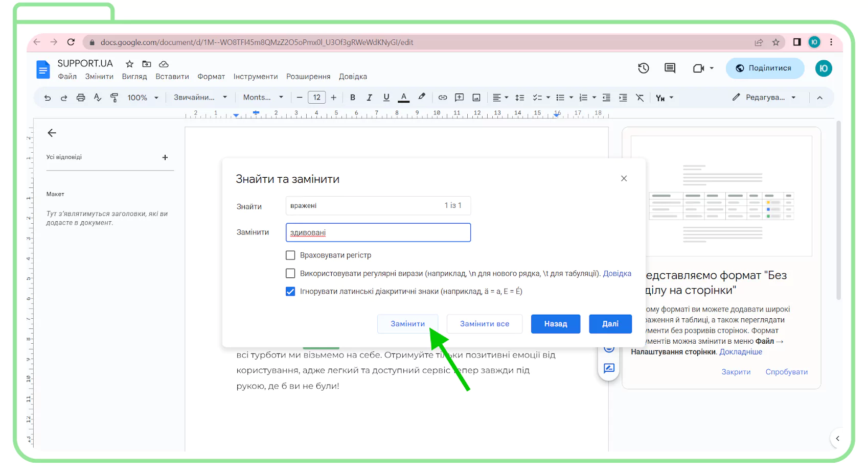
Task: View cloud save status icon
Action: tap(164, 64)
